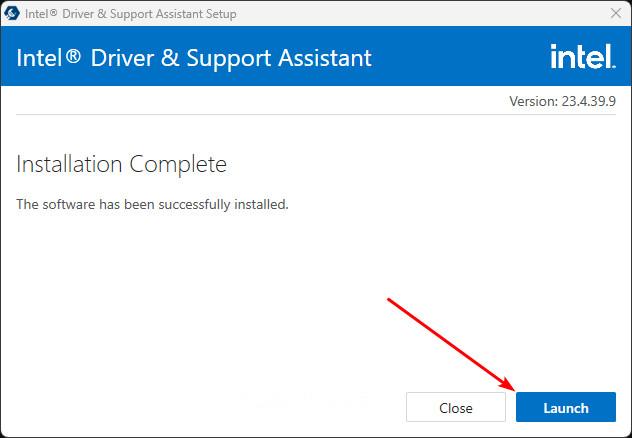The image size is (632, 438).
Task: Click the word 'Complete' in the heading
Action: 178,165
